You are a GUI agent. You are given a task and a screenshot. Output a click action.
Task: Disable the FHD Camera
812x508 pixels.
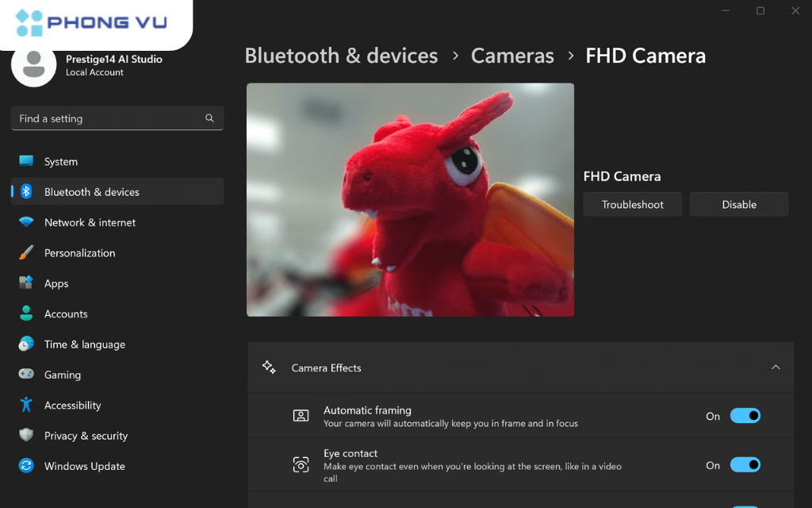pyautogui.click(x=738, y=204)
